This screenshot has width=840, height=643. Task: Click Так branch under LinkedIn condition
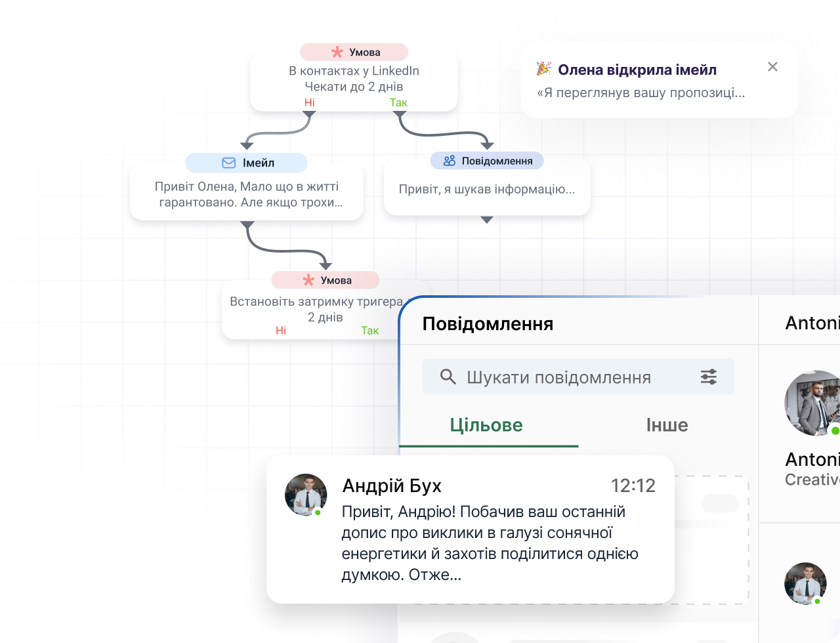pos(398,102)
